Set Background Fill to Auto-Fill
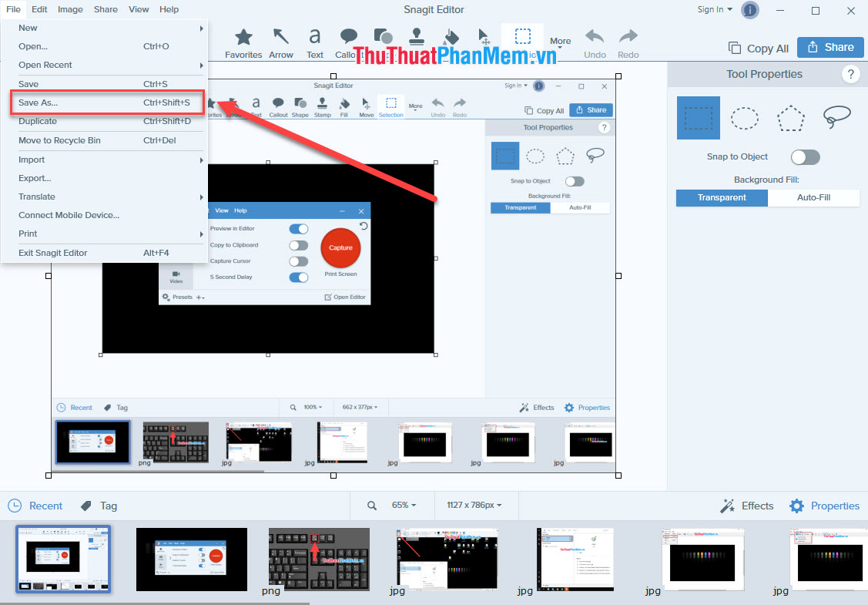 [813, 197]
